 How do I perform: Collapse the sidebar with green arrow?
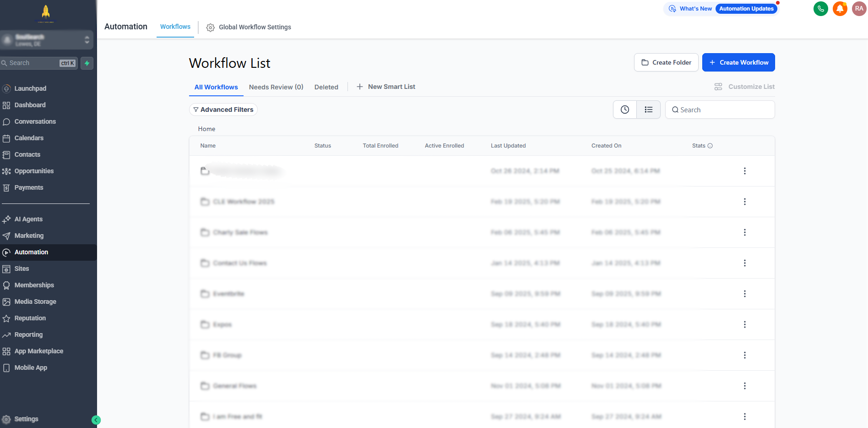click(x=96, y=420)
